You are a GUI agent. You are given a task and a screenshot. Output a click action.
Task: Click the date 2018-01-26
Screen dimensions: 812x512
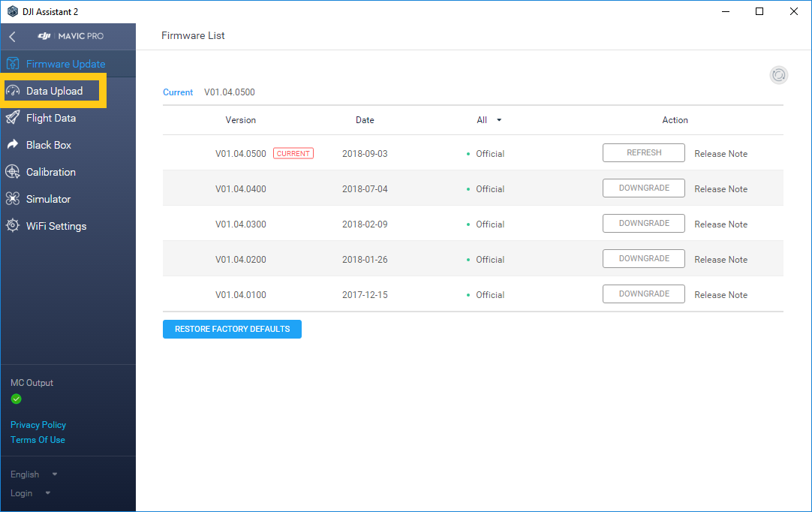[x=365, y=259]
